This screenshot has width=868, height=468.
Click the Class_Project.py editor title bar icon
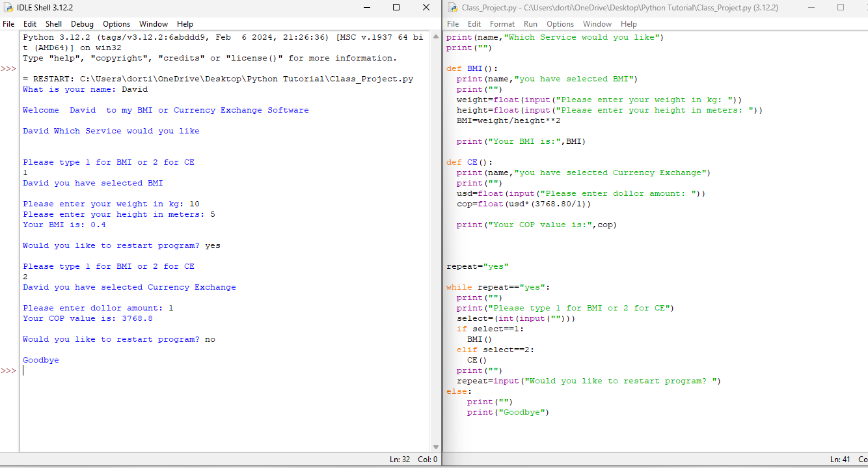[453, 8]
